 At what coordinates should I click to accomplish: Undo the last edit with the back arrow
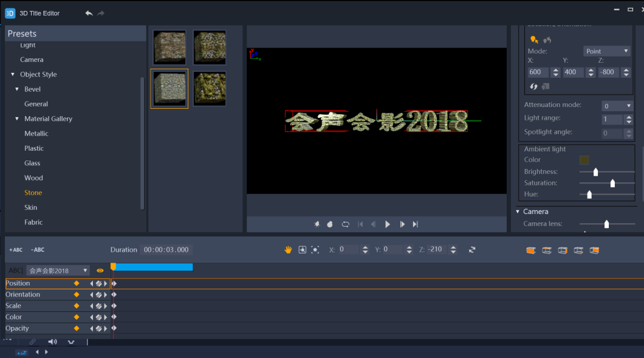[89, 13]
